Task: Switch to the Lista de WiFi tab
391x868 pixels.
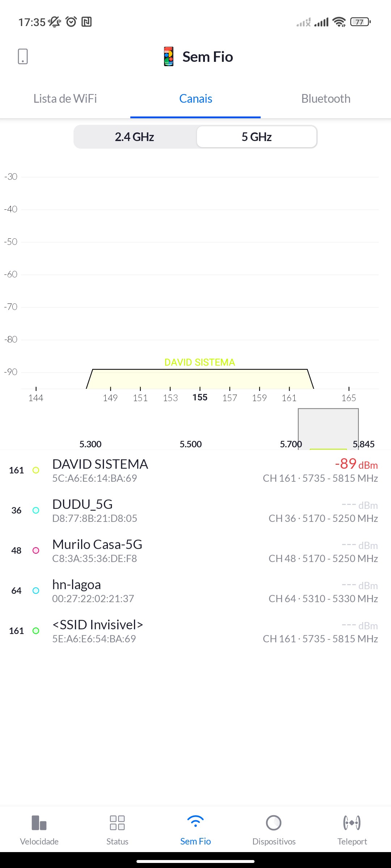Action: [x=65, y=99]
